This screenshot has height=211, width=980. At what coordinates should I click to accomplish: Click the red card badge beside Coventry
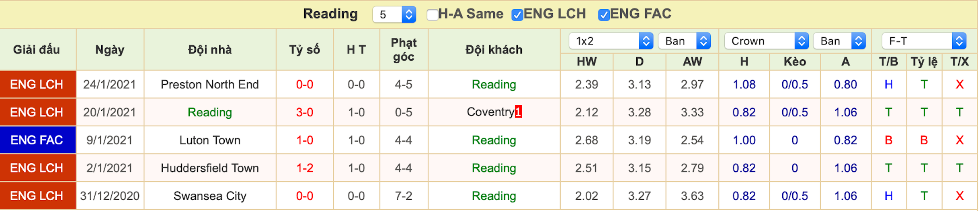coord(518,112)
